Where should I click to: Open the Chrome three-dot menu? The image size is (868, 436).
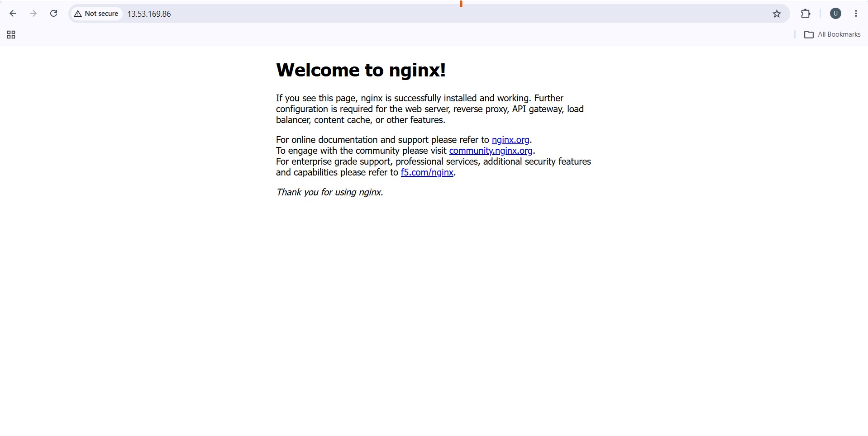(x=856, y=14)
